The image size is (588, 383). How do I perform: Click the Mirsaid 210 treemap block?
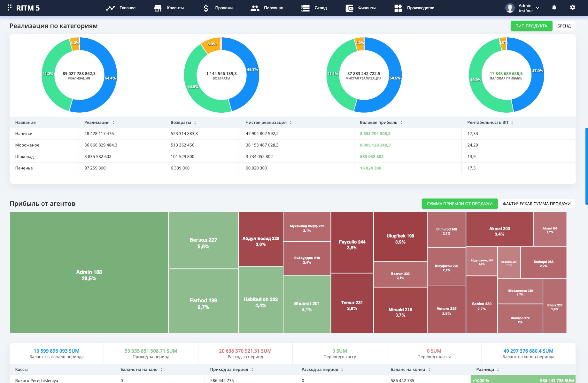tap(400, 310)
